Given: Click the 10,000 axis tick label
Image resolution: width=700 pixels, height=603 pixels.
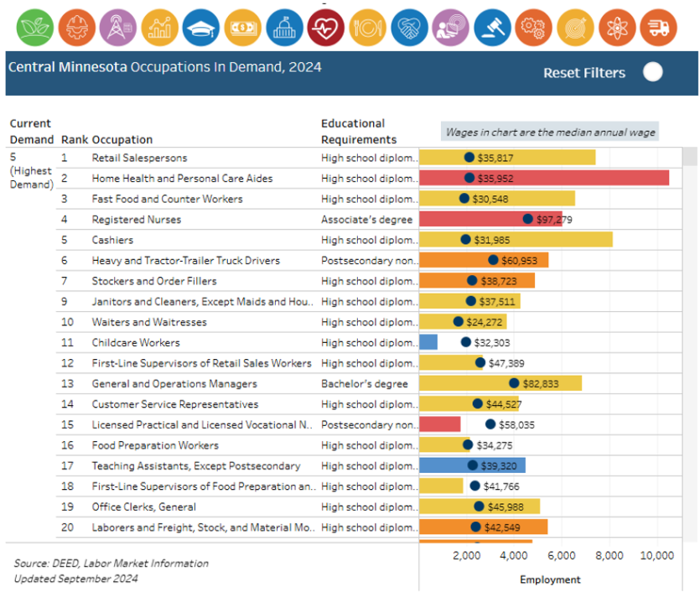Looking at the screenshot, I should [x=656, y=555].
